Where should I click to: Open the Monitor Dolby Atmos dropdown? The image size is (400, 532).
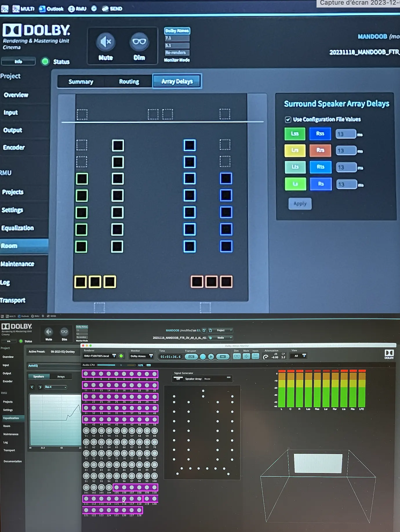coord(141,356)
